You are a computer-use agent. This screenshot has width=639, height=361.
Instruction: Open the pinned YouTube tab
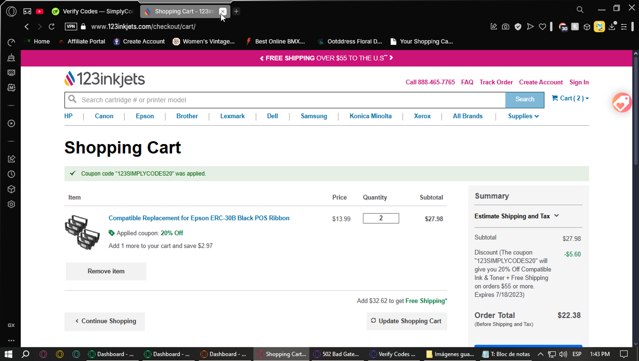pyautogui.click(x=40, y=11)
